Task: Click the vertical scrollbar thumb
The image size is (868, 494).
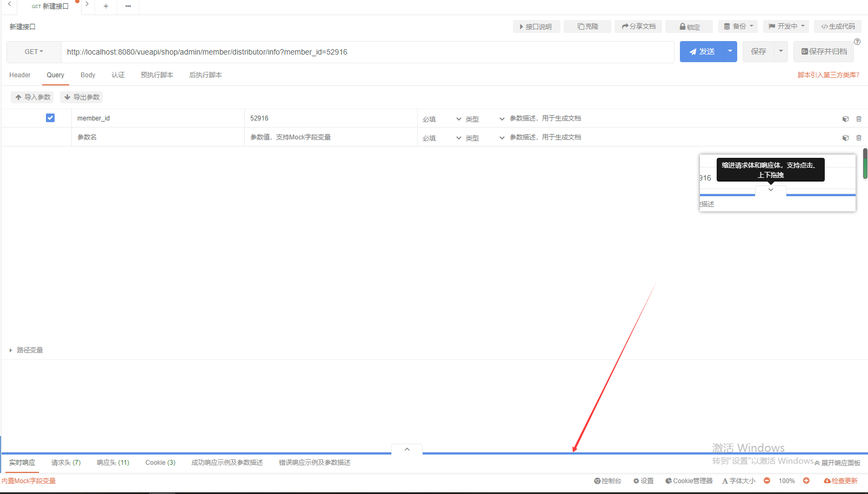Action: pyautogui.click(x=865, y=164)
